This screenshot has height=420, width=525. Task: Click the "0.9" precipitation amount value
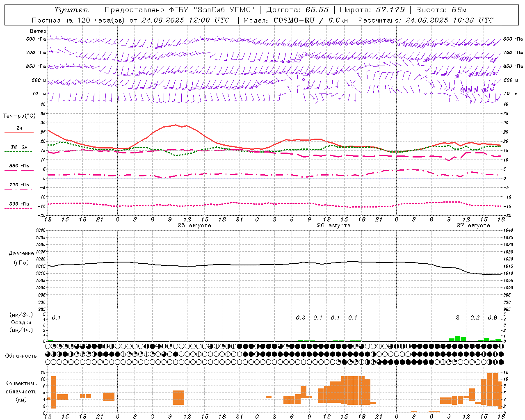492,317
